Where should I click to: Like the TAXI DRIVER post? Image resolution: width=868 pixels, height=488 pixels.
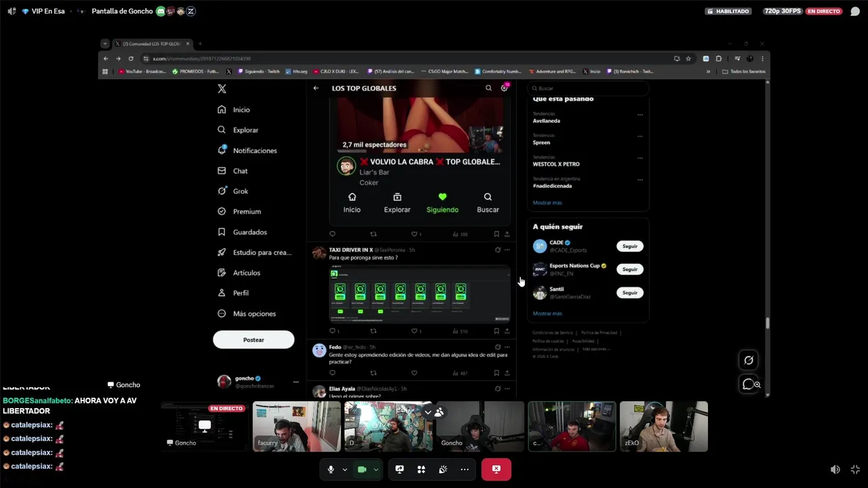[414, 331]
